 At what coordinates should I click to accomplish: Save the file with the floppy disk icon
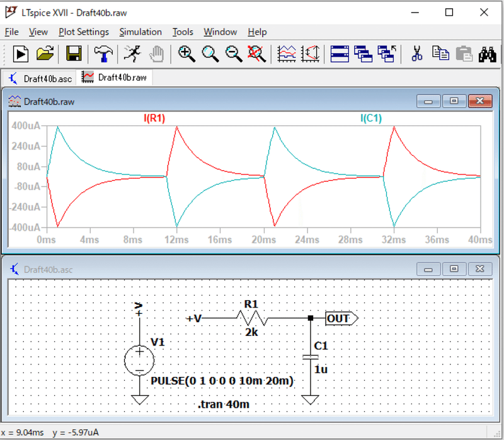74,54
